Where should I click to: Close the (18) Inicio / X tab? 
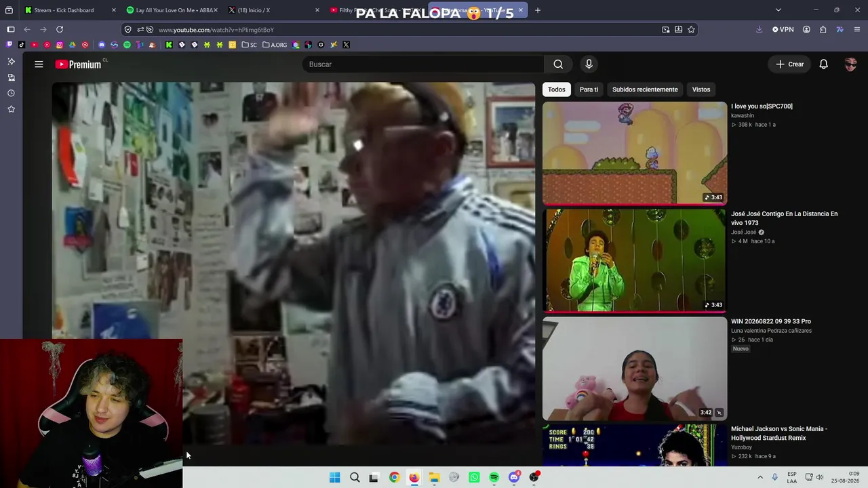[317, 10]
